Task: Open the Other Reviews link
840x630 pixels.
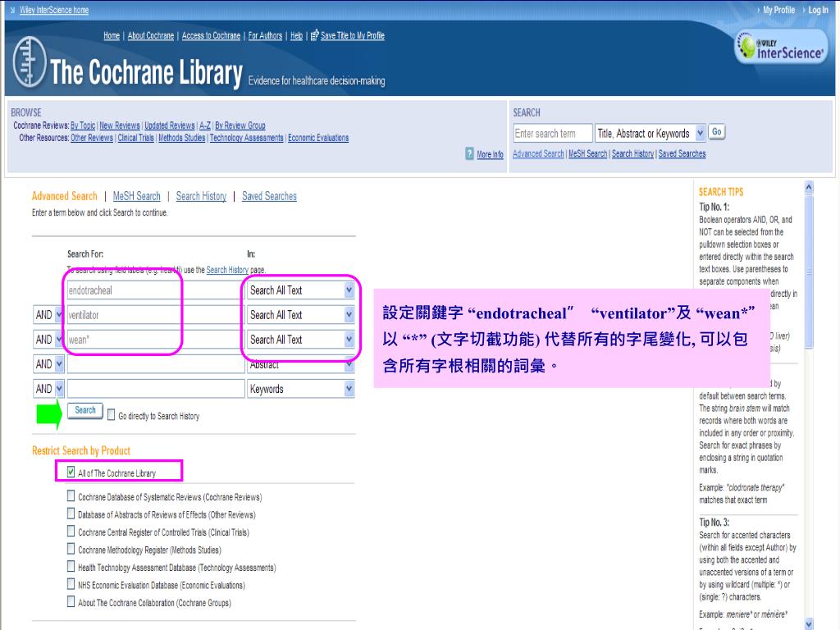Action: (x=92, y=138)
